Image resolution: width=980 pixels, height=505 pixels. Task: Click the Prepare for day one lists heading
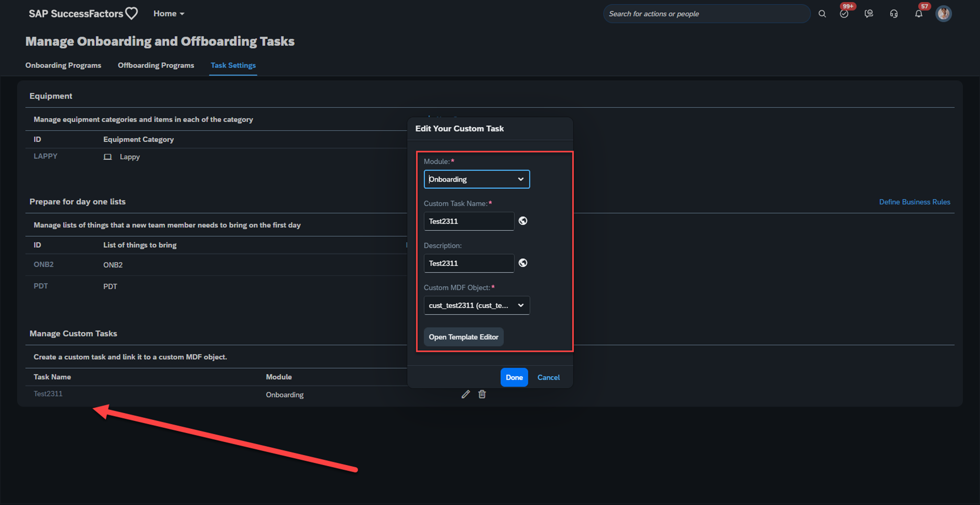point(77,202)
